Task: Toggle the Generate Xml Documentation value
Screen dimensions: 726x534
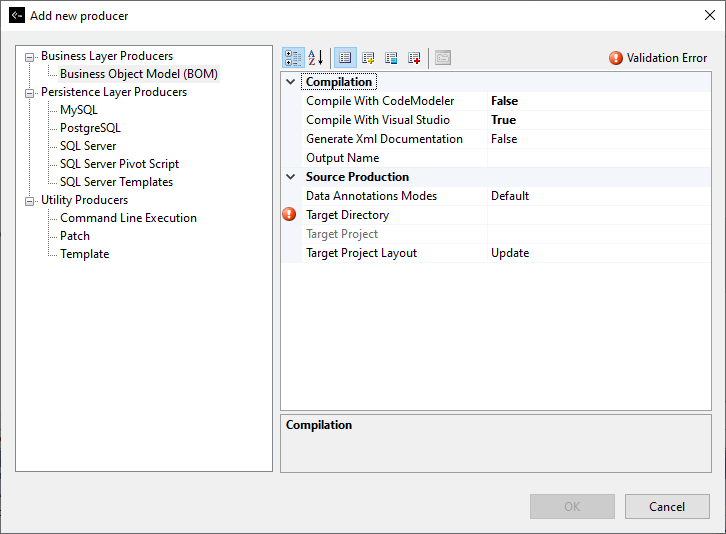Action: click(597, 139)
